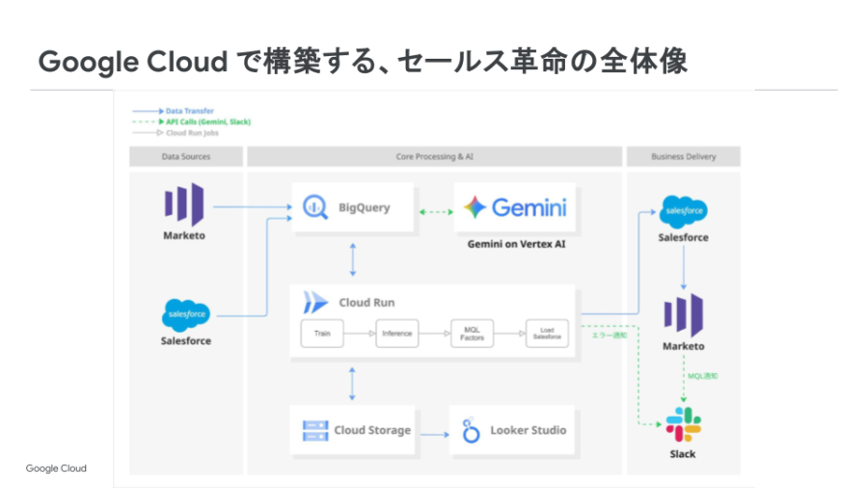Click the Salesforce cloud icon under Data Sources
Viewport: 868px width, 488px height.
click(185, 314)
